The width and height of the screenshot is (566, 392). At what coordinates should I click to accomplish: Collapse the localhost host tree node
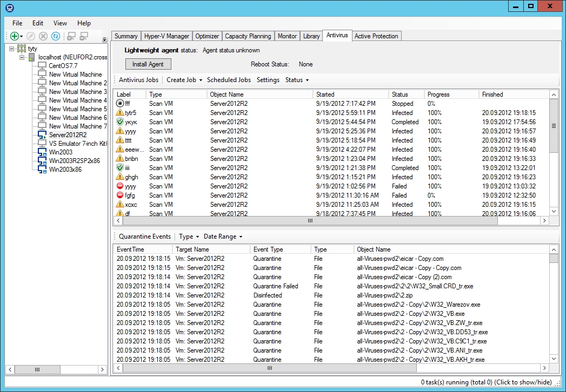[x=22, y=57]
